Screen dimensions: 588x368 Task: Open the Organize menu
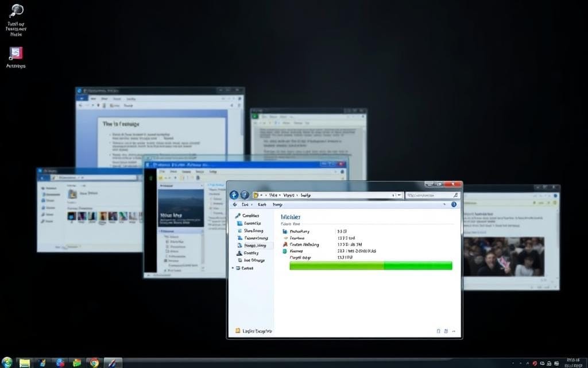pos(245,204)
